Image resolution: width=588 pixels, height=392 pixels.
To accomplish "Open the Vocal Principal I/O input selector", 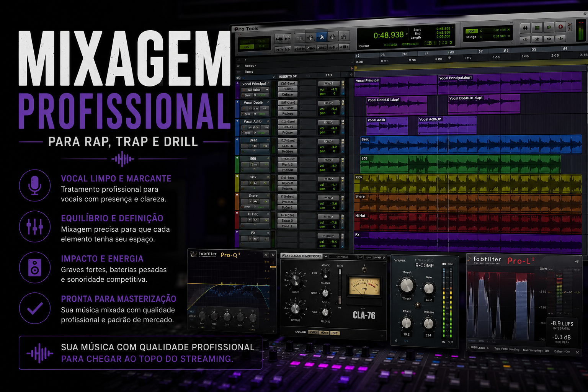I will click(x=329, y=83).
